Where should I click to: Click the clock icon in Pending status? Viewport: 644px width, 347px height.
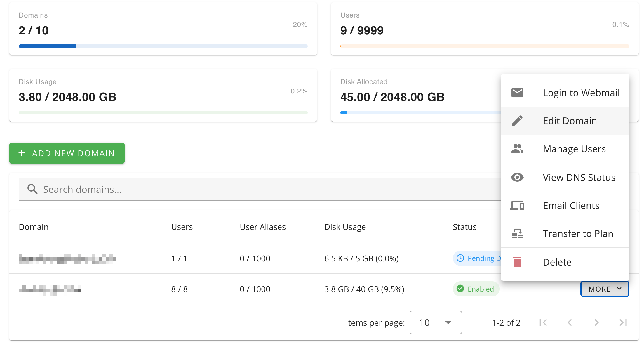460,258
